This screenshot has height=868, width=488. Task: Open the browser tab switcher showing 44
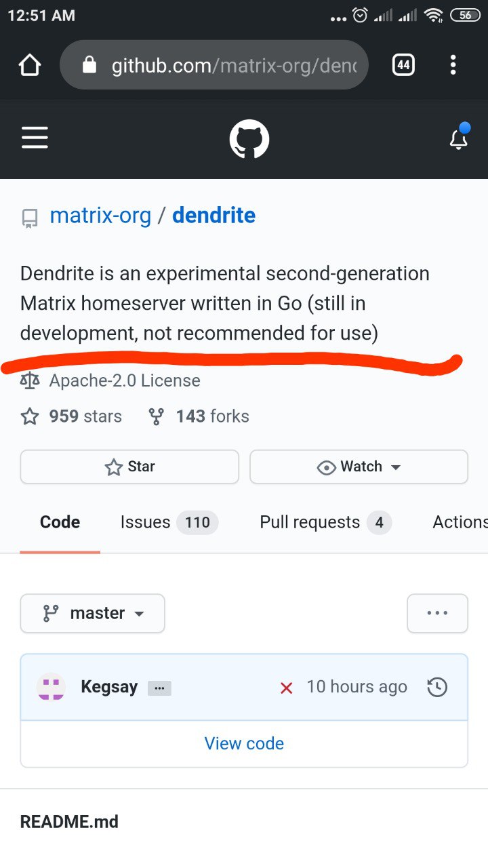[403, 65]
